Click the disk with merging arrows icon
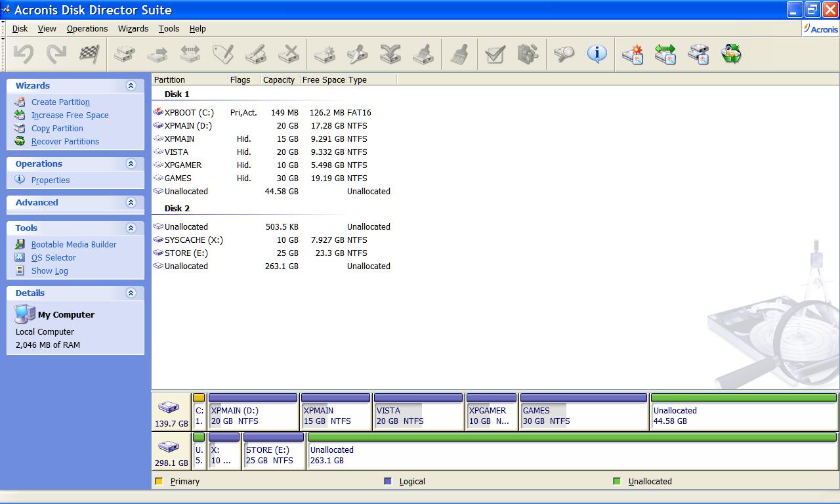The width and height of the screenshot is (840, 504). pyautogui.click(x=390, y=54)
